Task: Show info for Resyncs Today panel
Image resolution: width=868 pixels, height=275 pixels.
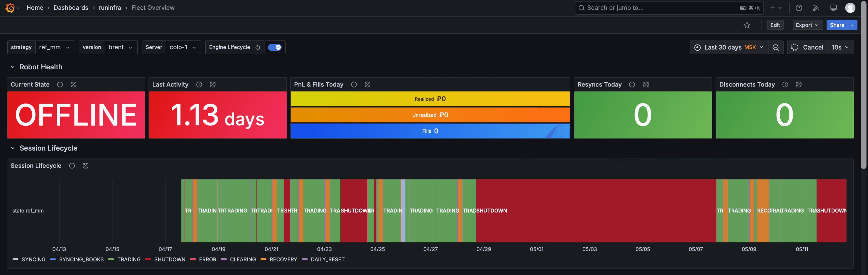Action: tap(632, 85)
